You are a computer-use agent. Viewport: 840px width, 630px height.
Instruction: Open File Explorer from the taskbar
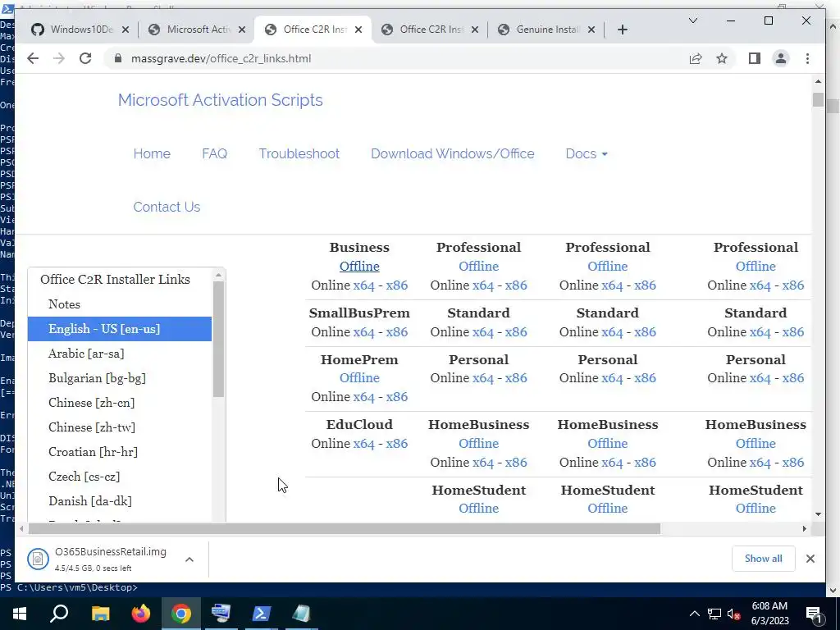(100, 614)
